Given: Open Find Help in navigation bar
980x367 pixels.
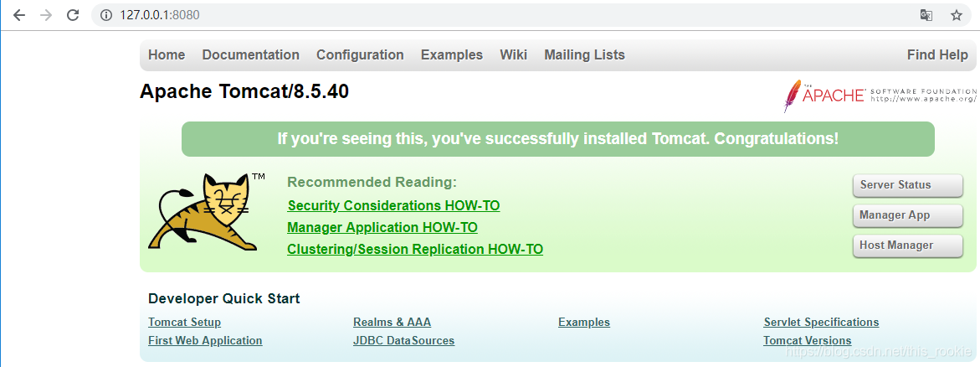Looking at the screenshot, I should click(937, 55).
